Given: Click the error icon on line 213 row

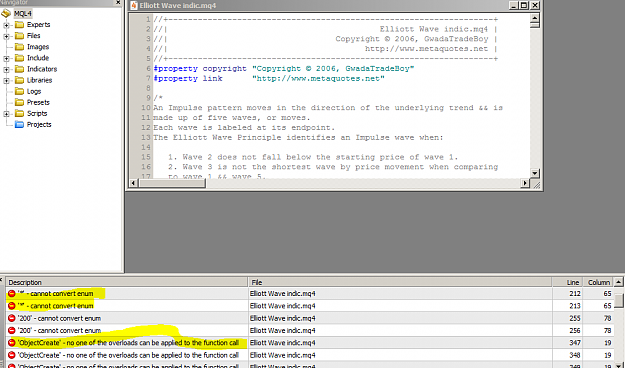Looking at the screenshot, I should point(12,306).
